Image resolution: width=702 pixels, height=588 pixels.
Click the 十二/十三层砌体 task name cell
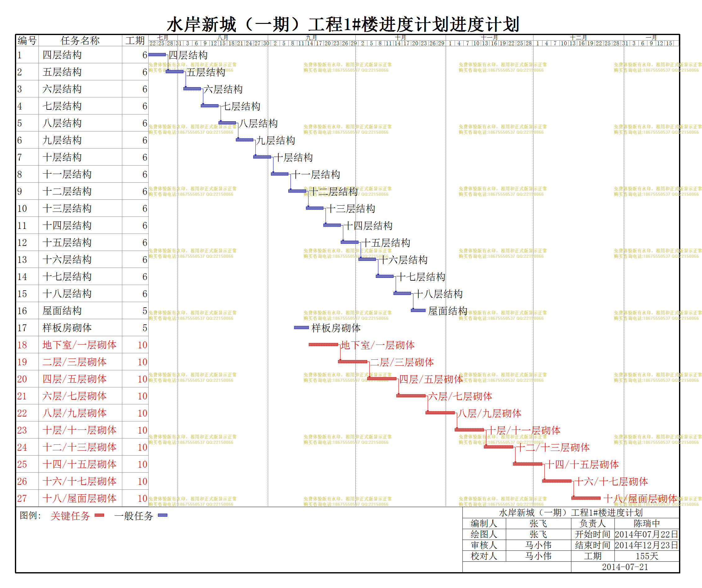[x=80, y=447]
